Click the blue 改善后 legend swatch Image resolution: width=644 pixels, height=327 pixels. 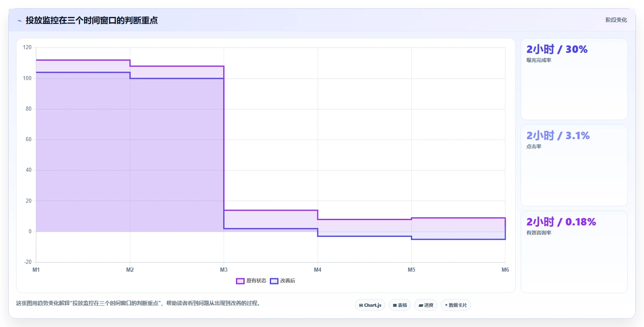point(274,281)
